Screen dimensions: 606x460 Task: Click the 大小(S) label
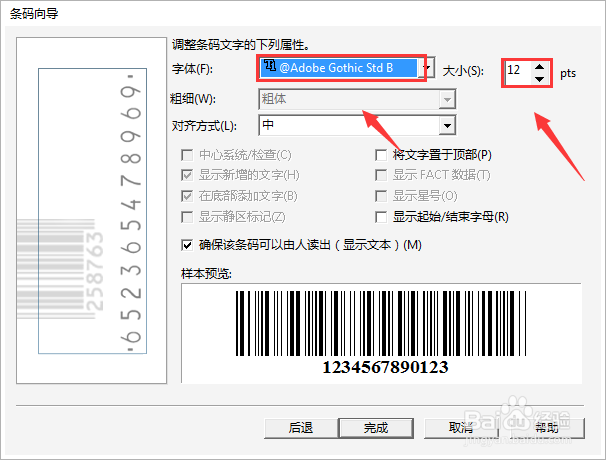463,71
